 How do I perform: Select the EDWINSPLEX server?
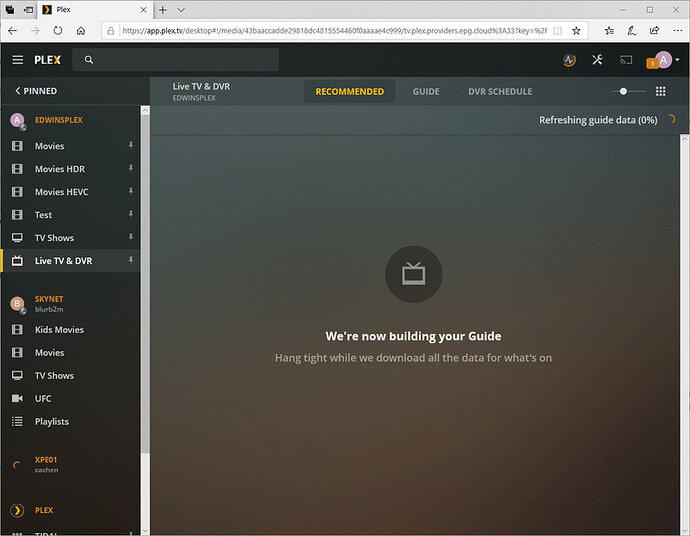pos(59,120)
